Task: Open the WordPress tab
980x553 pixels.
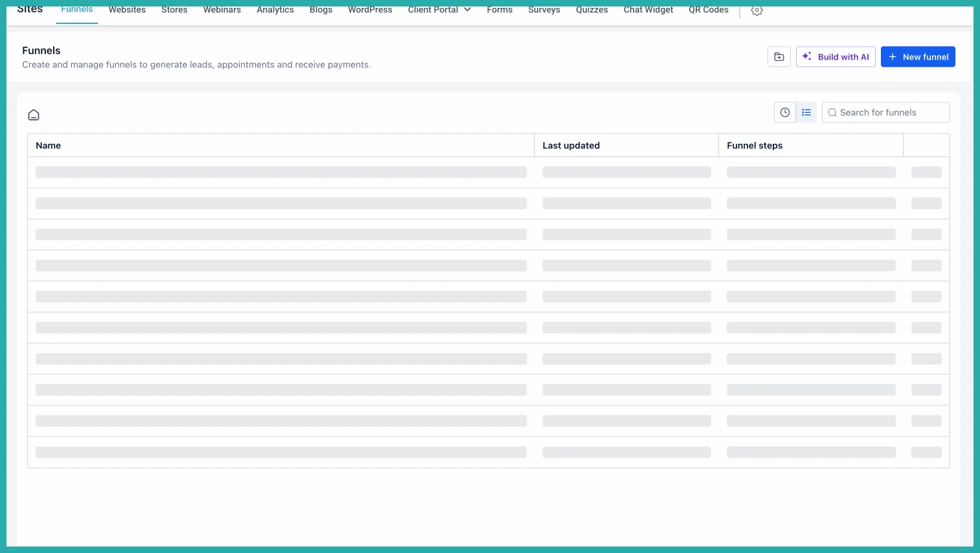Action: pyautogui.click(x=370, y=10)
